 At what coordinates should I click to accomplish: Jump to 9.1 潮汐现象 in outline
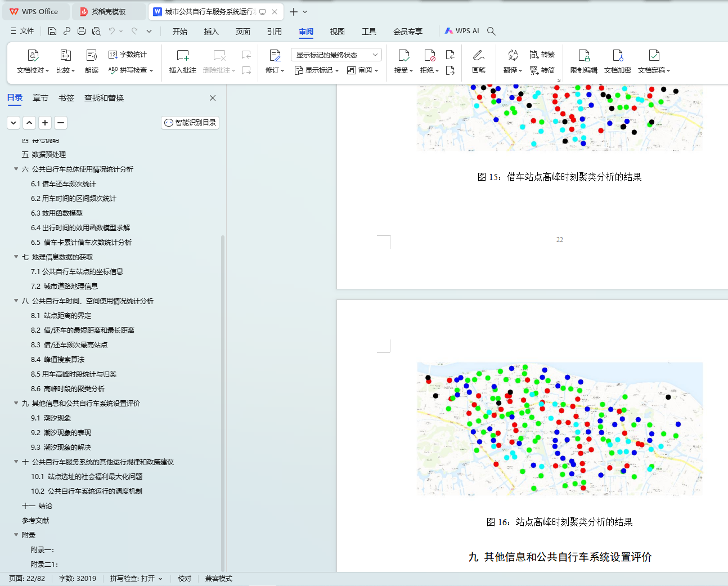point(51,418)
